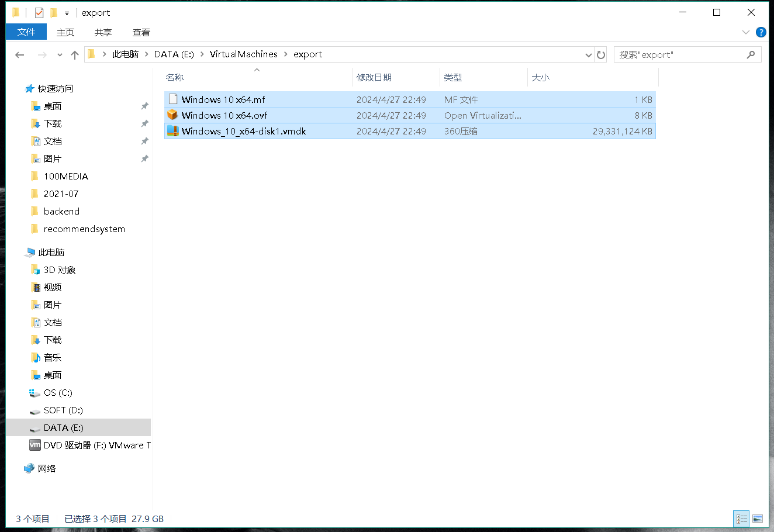This screenshot has height=532, width=774.
Task: Click the 已选择 3 个项目 status text
Action: pos(95,519)
